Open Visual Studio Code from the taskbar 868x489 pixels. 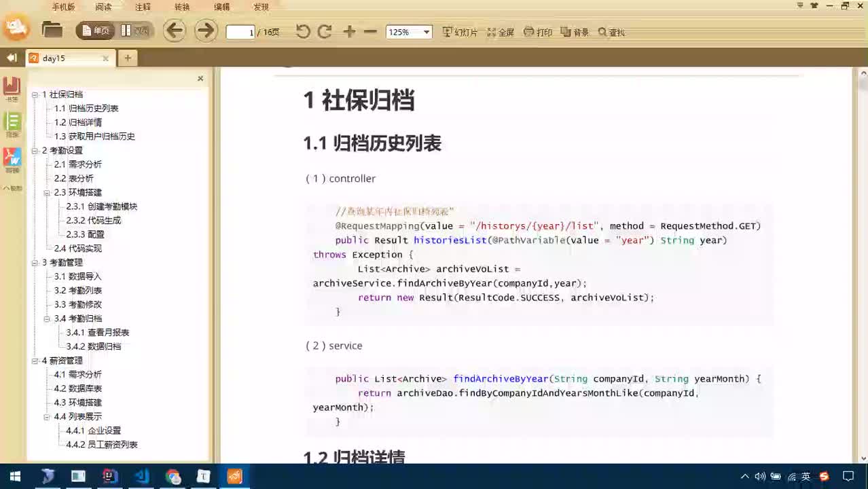click(141, 477)
